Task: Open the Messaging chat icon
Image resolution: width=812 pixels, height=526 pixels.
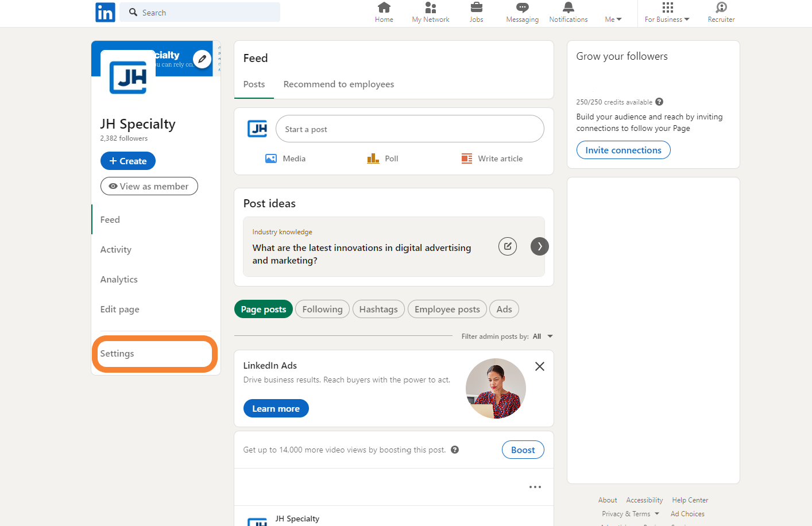Action: tap(523, 7)
